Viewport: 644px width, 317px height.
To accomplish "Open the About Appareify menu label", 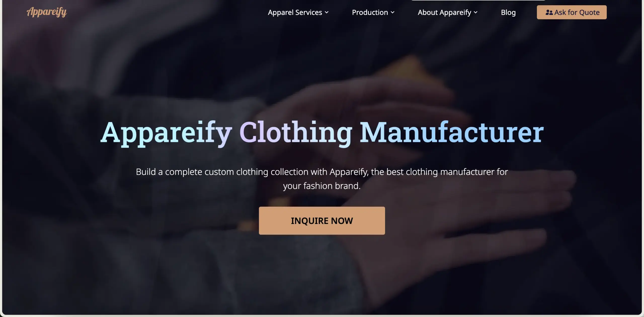I will tap(444, 12).
